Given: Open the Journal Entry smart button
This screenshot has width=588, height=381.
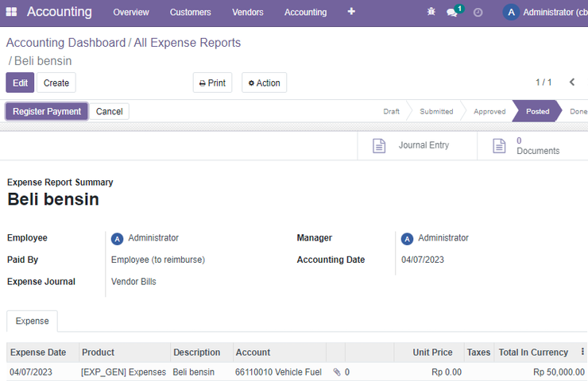Looking at the screenshot, I should coord(417,146).
